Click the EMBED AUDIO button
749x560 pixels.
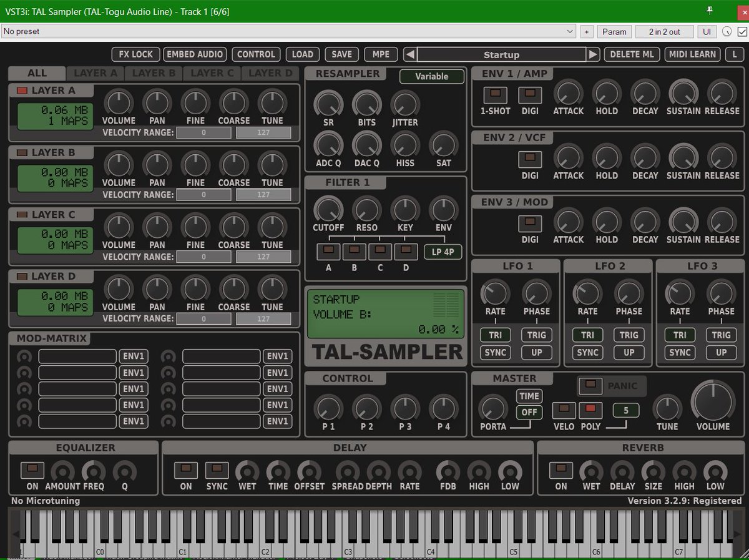[196, 54]
